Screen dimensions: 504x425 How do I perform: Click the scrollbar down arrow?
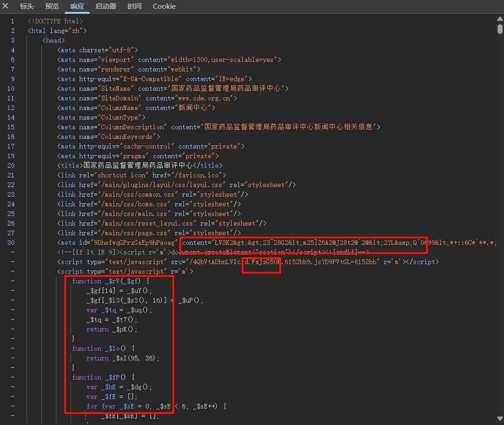click(500, 419)
